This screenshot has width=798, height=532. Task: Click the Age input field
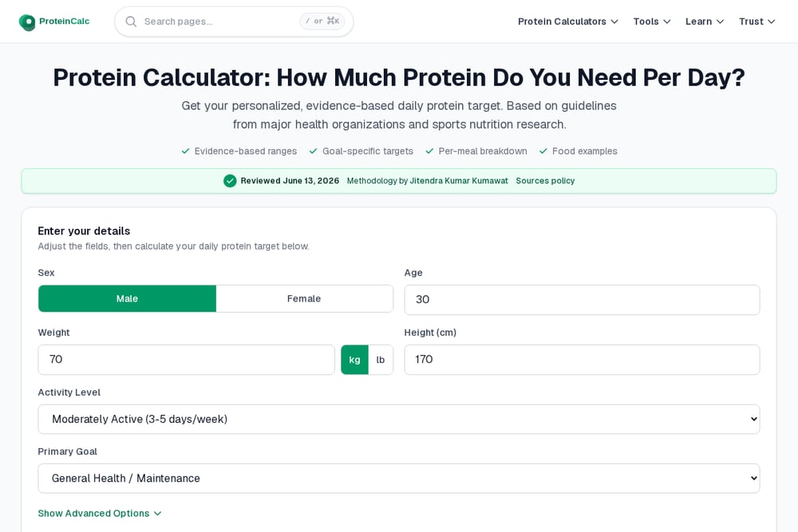coord(583,300)
